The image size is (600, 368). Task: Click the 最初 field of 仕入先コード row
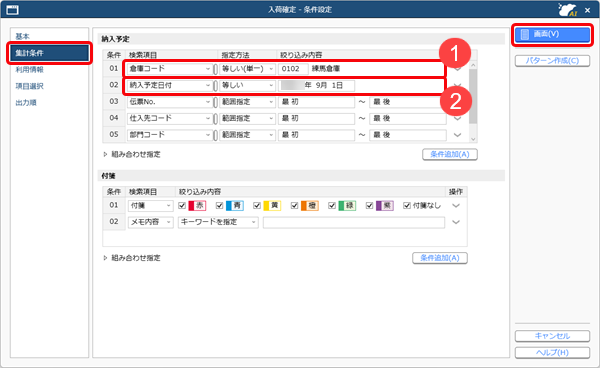(x=316, y=119)
